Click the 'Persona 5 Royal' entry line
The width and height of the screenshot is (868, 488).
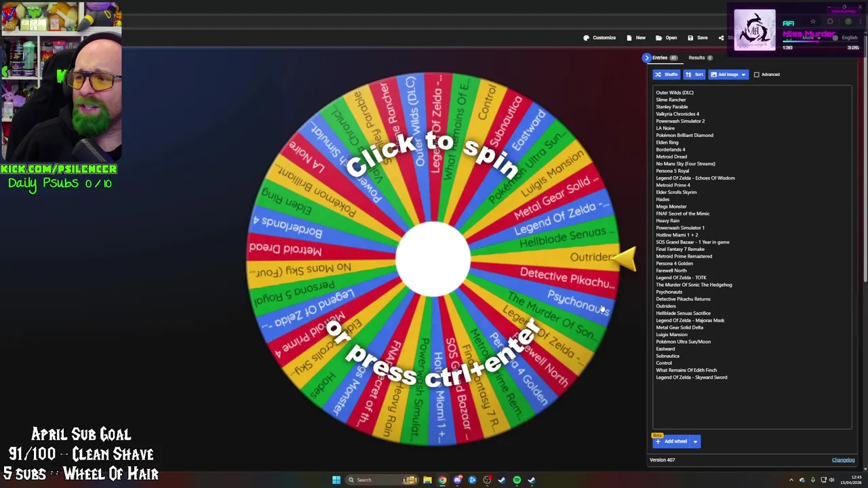(x=673, y=171)
